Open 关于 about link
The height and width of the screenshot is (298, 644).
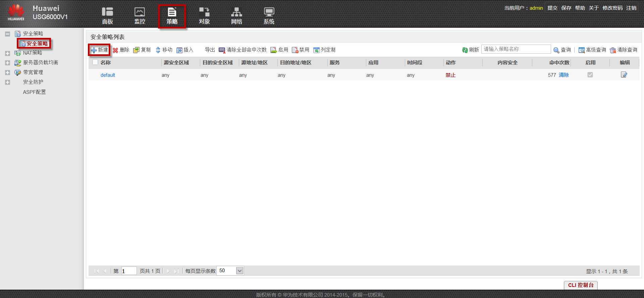594,8
